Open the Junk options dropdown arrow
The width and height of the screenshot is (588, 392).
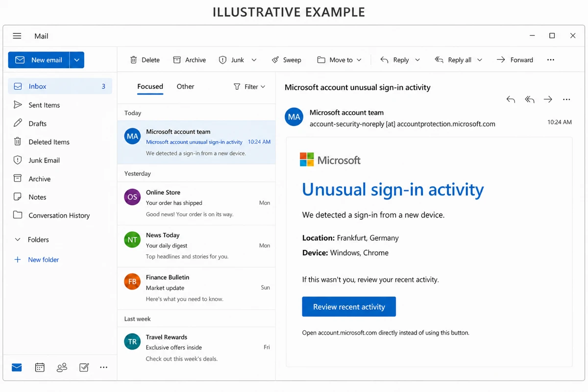pyautogui.click(x=254, y=60)
